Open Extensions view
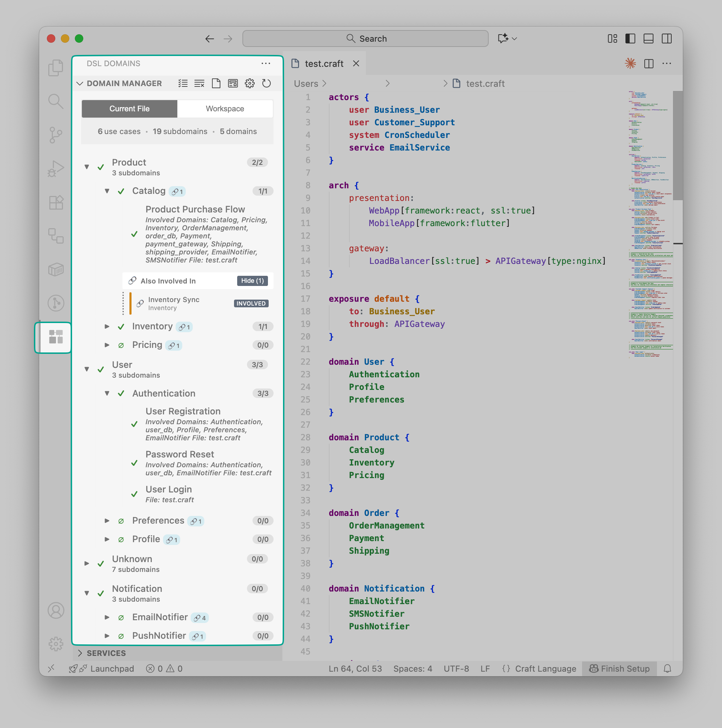The image size is (722, 728). tap(56, 202)
